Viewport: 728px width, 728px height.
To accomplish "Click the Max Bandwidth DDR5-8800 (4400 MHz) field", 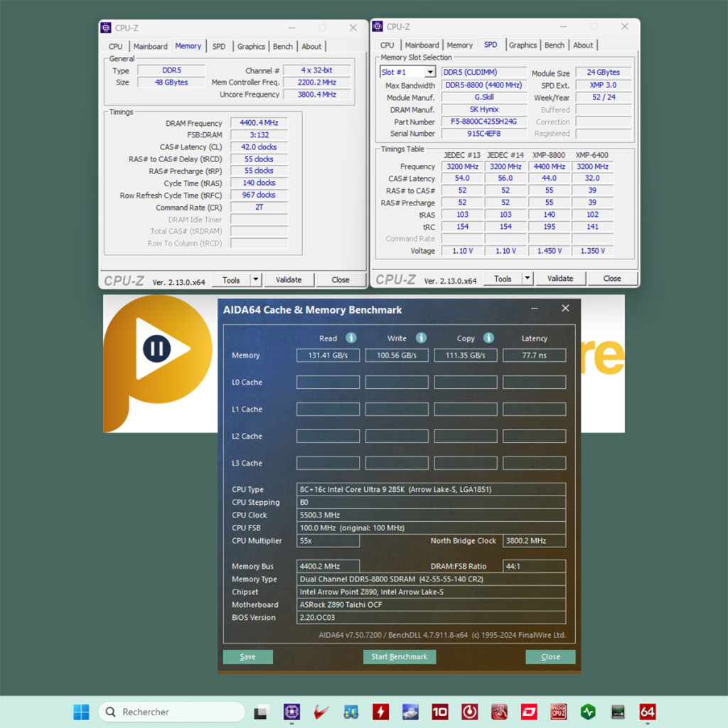I will (x=484, y=85).
